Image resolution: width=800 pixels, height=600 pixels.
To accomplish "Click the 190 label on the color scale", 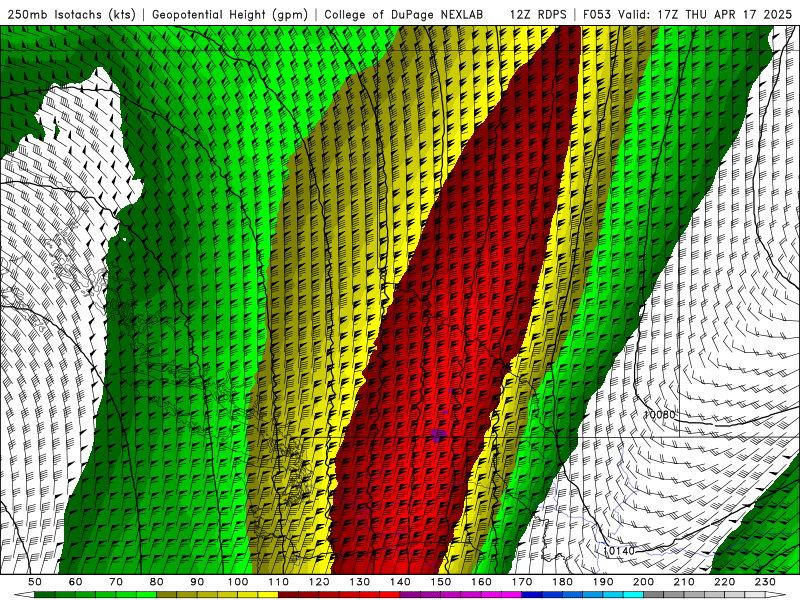I will [x=604, y=582].
